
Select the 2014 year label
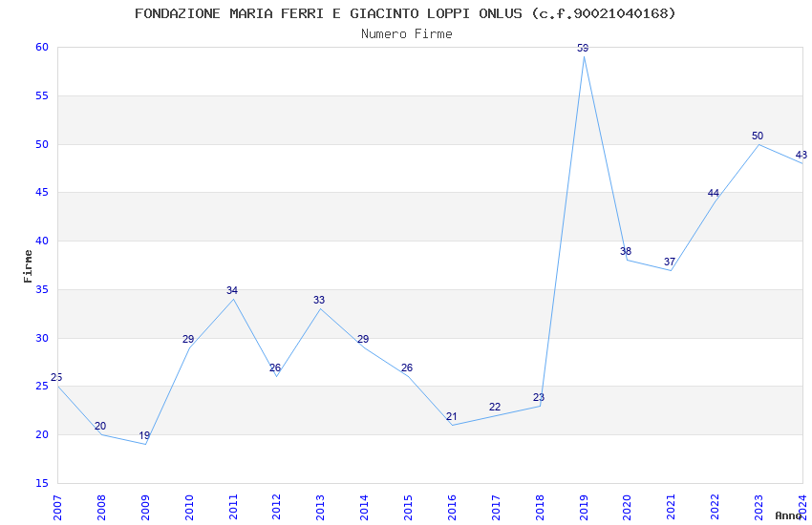pos(364,508)
